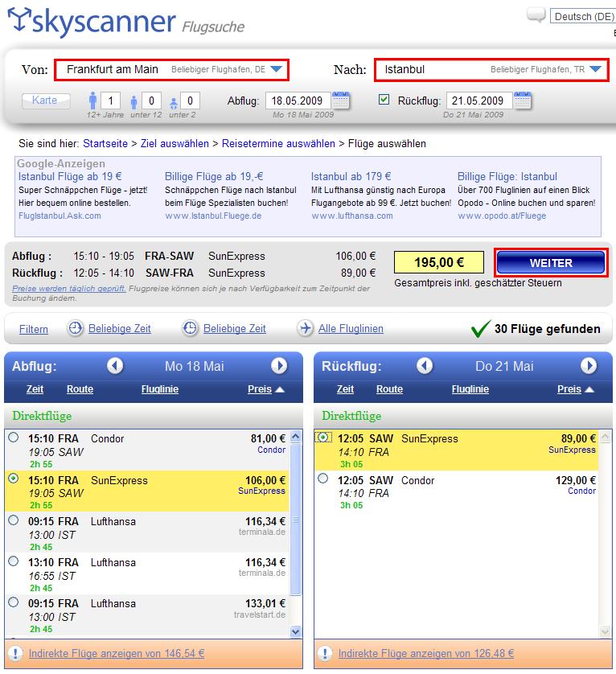The width and height of the screenshot is (616, 674).
Task: Go to next Abflug day arrow
Action: pos(279,366)
